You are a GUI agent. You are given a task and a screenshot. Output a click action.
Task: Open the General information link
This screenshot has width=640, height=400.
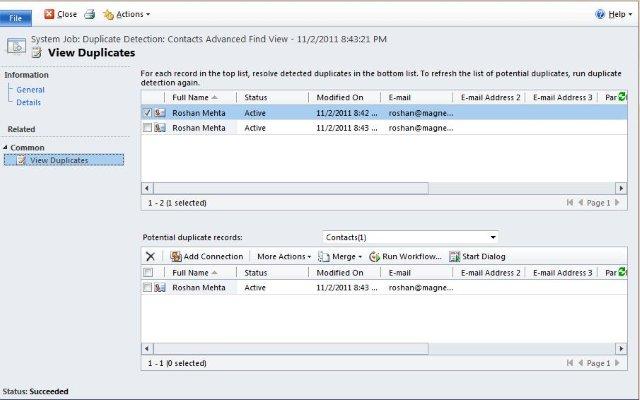[30, 90]
